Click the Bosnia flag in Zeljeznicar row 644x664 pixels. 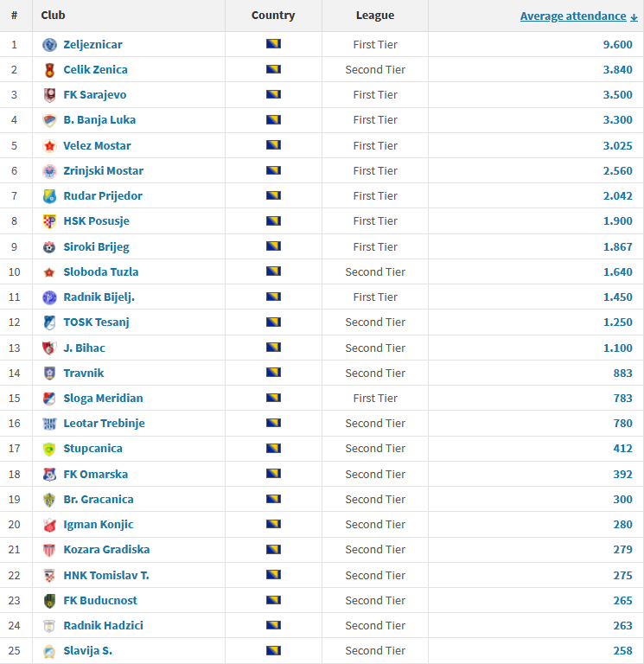click(x=273, y=44)
